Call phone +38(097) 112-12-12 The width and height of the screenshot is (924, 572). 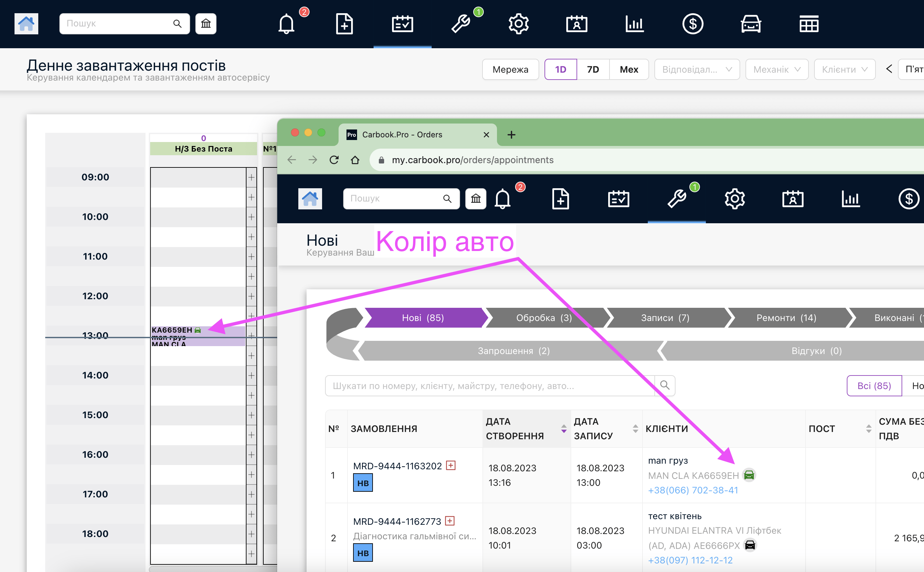pyautogui.click(x=690, y=560)
